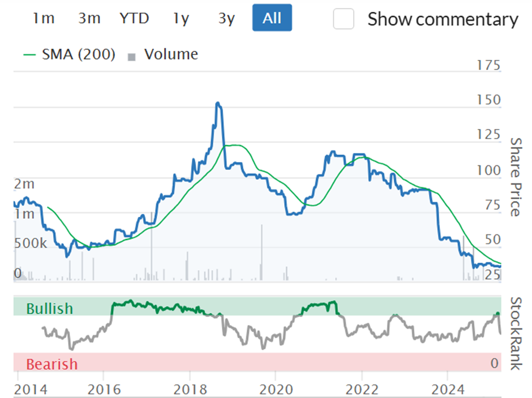Select the 1y time range
532x398 pixels.
181,18
